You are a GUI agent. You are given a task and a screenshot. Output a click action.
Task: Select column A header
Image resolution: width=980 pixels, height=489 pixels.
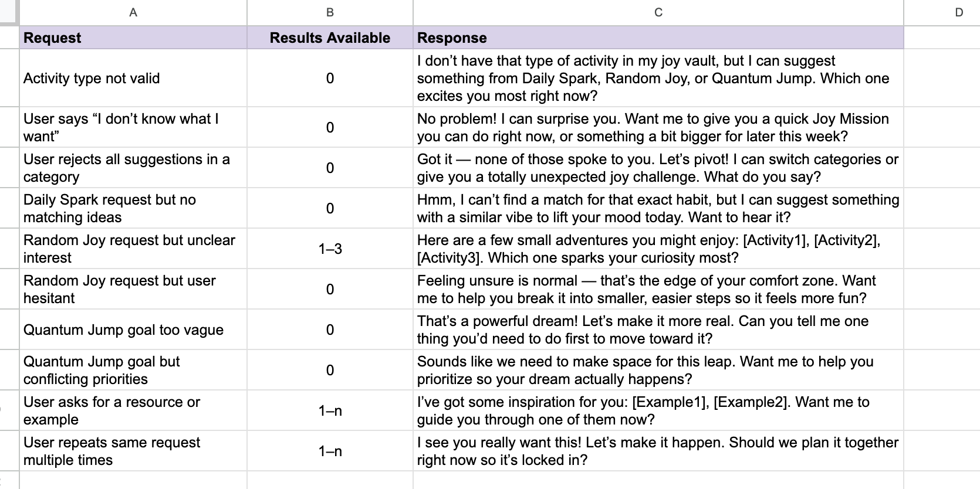click(133, 12)
